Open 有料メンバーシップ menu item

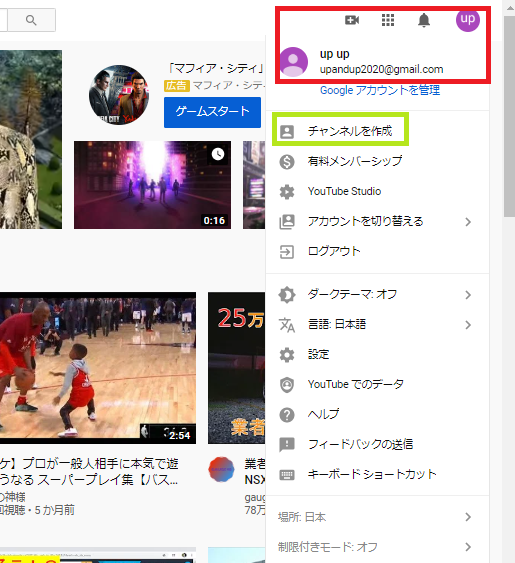click(x=377, y=162)
